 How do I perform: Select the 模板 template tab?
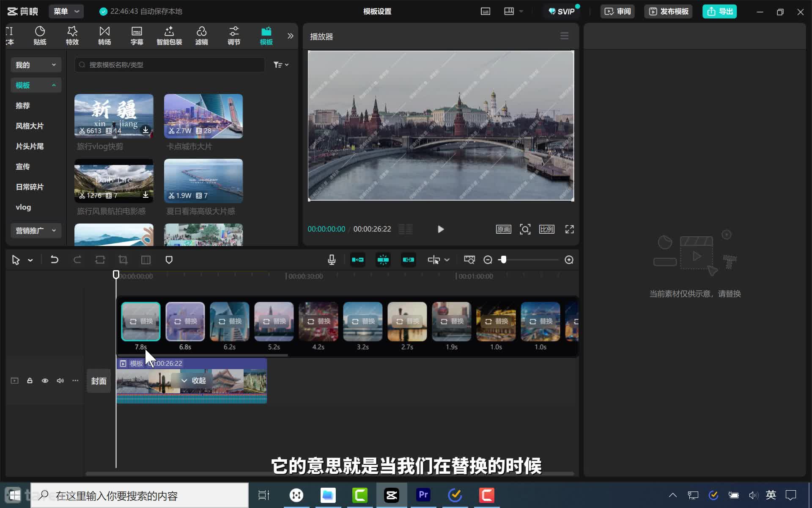[266, 36]
